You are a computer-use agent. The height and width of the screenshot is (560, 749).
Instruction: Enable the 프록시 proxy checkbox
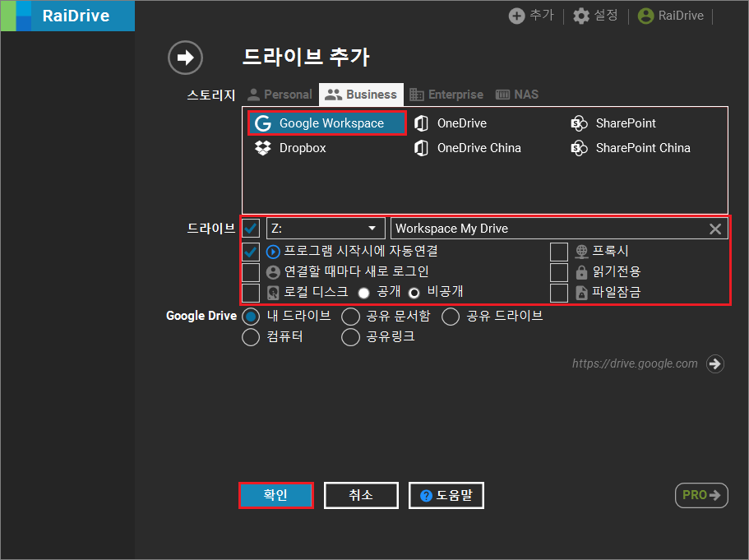coord(559,252)
